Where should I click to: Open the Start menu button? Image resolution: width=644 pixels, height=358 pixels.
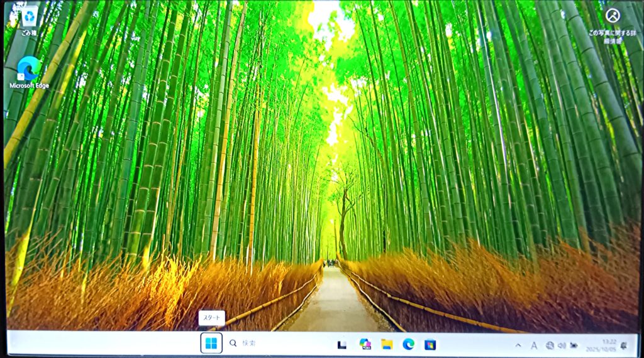point(211,343)
